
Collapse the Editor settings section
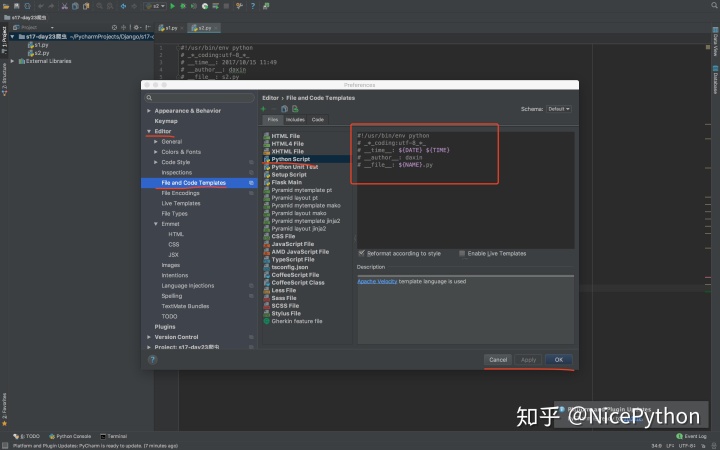pos(149,131)
